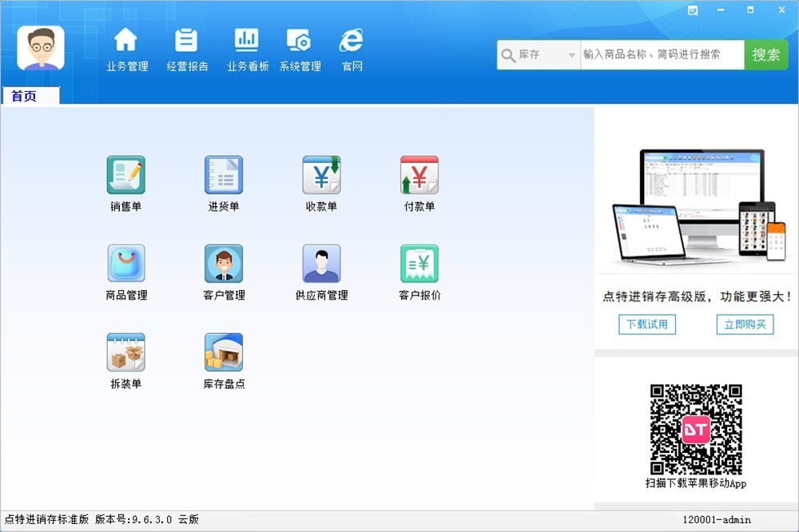The height and width of the screenshot is (532, 799).
Task: Open the 销售单 sales order icon
Action: (126, 176)
